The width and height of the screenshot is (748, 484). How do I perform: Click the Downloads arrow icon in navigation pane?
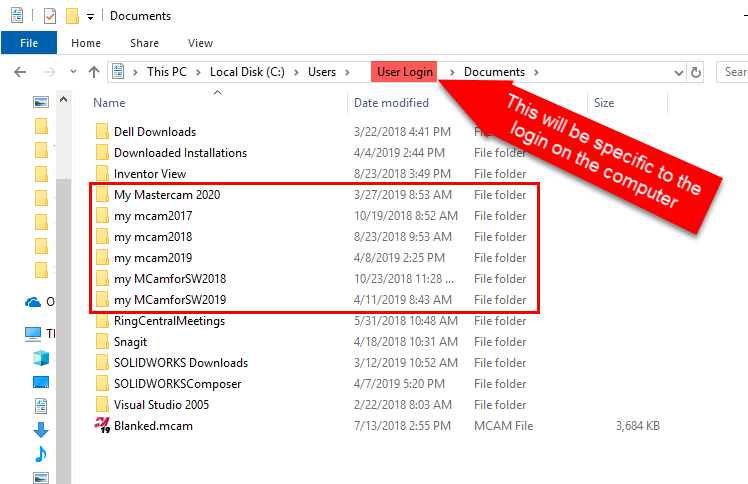pos(41,430)
